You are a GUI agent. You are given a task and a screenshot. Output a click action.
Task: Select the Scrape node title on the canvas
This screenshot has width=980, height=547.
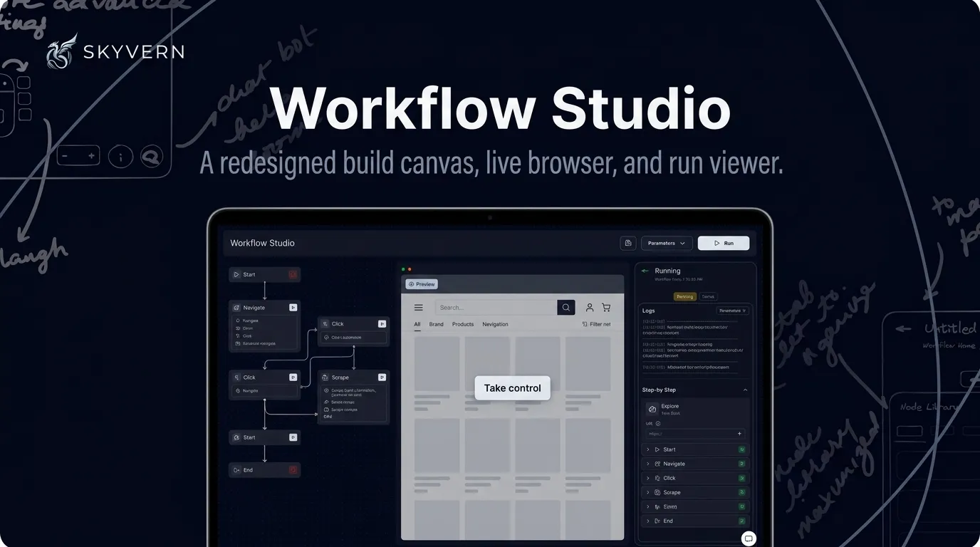click(x=340, y=377)
